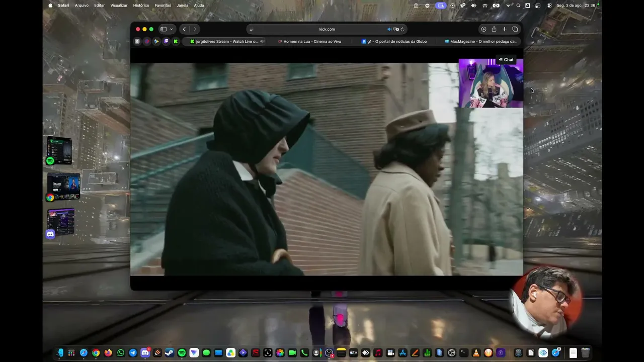This screenshot has width=644, height=362.
Task: Open Music from the Dock
Action: pyautogui.click(x=378, y=353)
